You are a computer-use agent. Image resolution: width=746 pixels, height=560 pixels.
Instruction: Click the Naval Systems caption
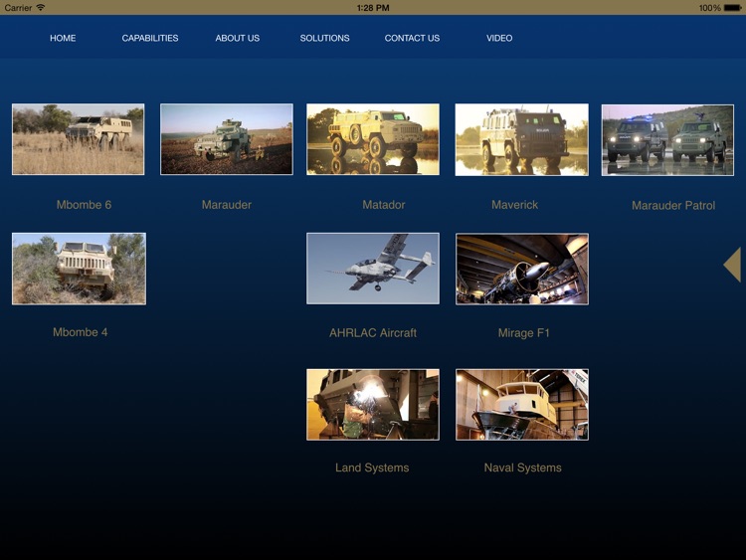point(523,467)
